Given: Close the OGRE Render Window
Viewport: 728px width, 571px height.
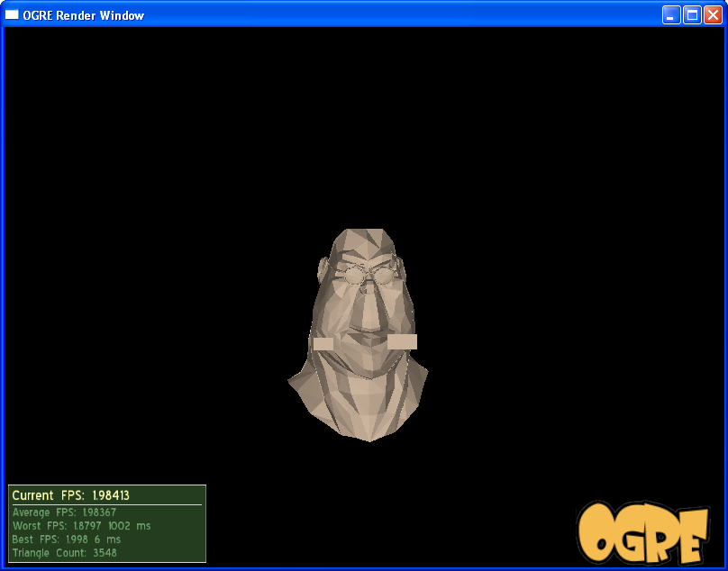Looking at the screenshot, I should (x=713, y=15).
